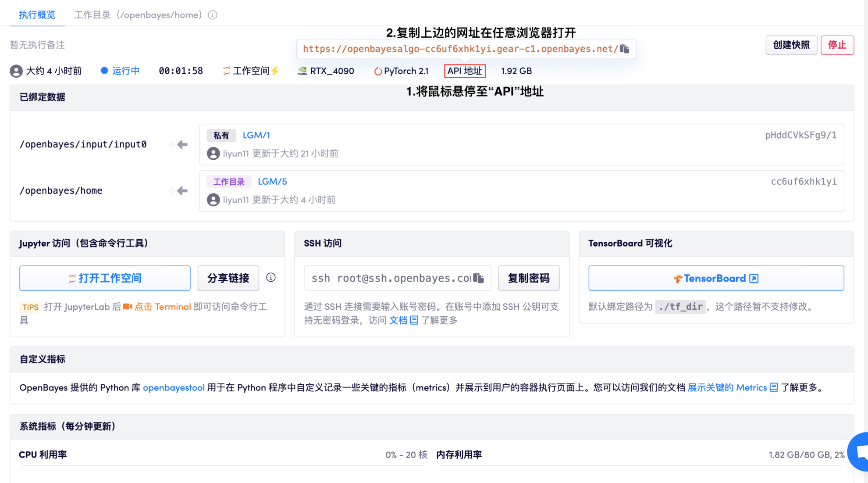Click info icon beside 工作目录 tab
Image resolution: width=868 pixels, height=483 pixels.
(213, 15)
